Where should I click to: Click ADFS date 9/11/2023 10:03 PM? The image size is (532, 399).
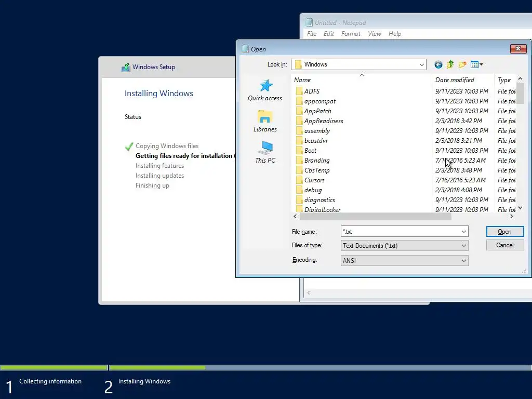tap(462, 91)
